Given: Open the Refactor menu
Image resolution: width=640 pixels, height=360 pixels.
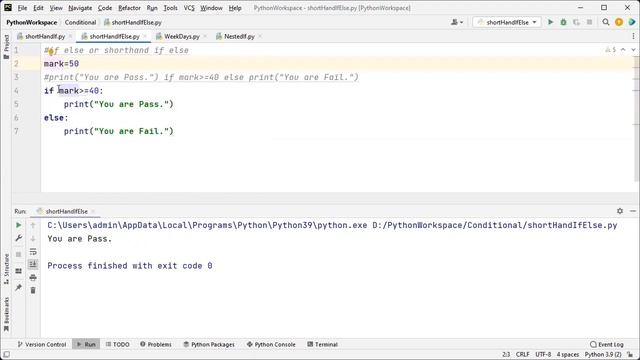Looking at the screenshot, I should (x=129, y=8).
